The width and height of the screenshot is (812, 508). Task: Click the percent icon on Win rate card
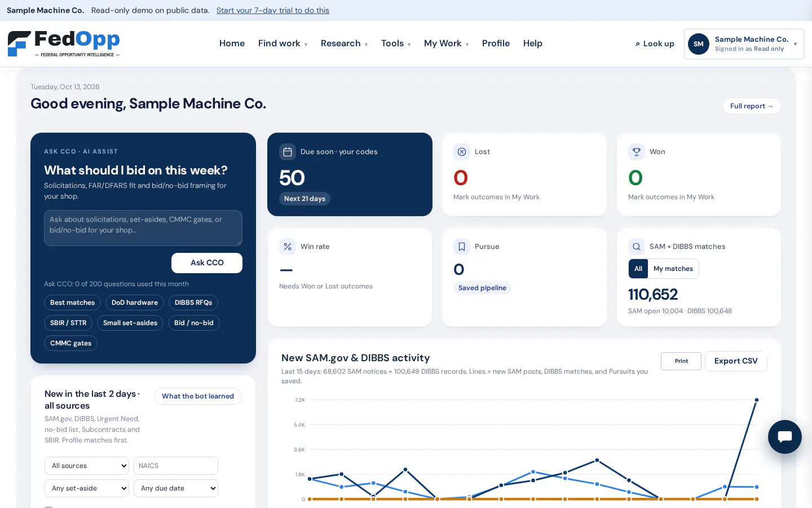288,247
